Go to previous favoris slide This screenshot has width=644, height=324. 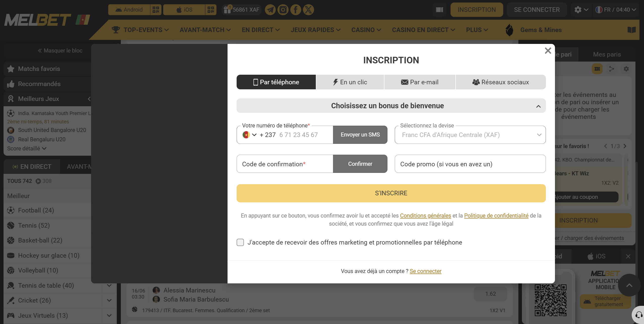click(x=605, y=146)
